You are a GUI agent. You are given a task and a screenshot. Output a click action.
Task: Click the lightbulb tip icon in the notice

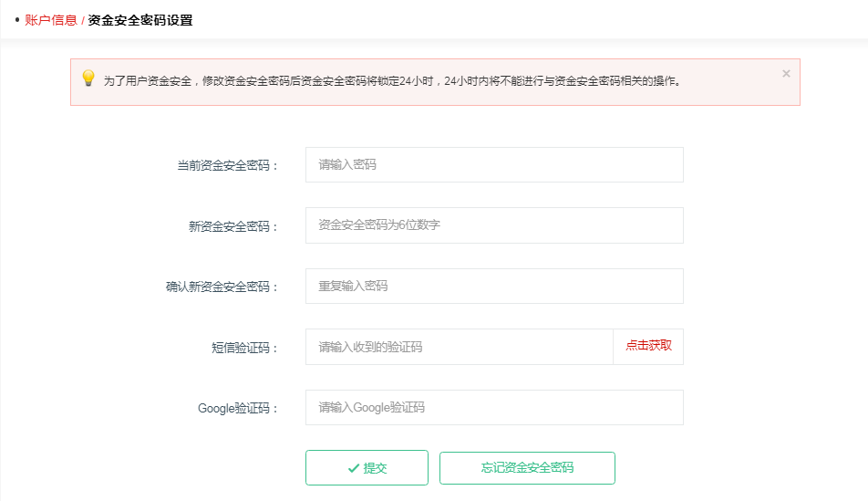click(x=88, y=78)
